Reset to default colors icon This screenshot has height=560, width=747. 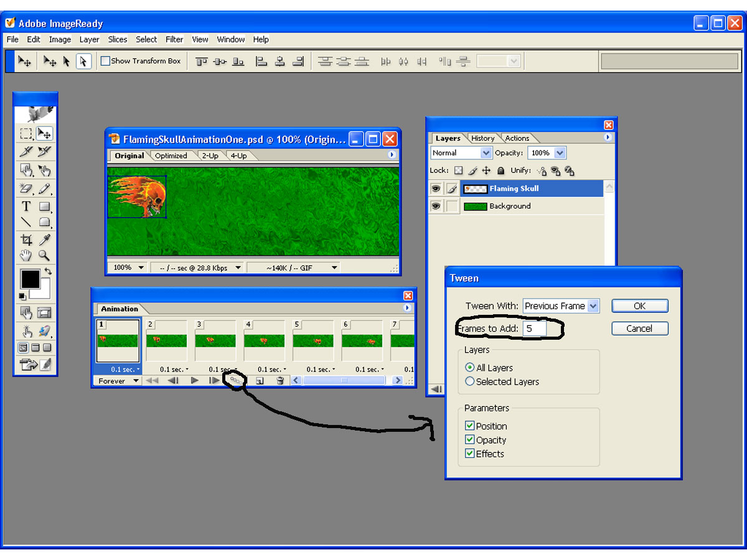[22, 296]
